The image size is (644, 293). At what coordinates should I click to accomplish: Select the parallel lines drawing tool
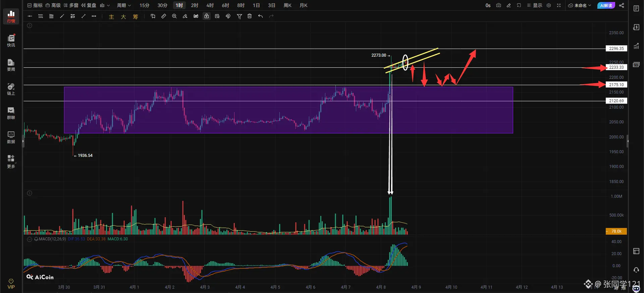click(x=41, y=16)
